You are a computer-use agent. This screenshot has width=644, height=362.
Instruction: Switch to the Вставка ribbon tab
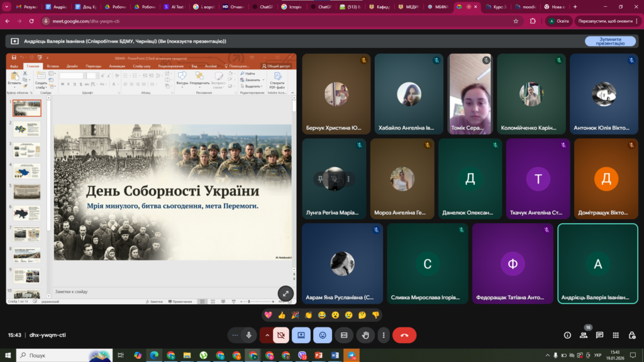53,65
